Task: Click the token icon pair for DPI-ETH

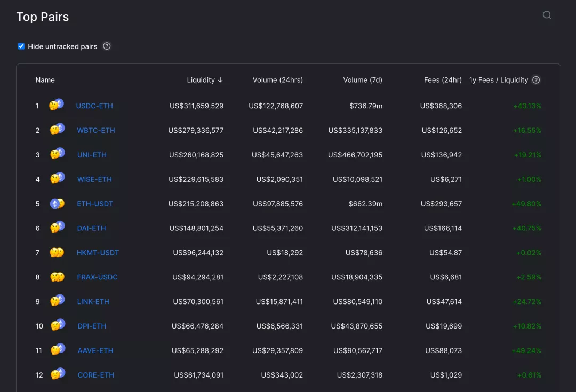Action: coord(58,325)
